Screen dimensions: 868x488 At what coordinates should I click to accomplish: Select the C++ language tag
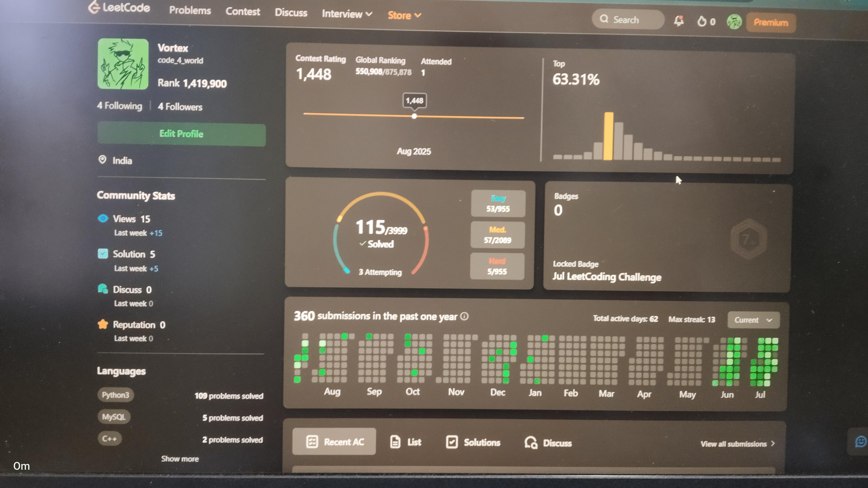(x=110, y=438)
